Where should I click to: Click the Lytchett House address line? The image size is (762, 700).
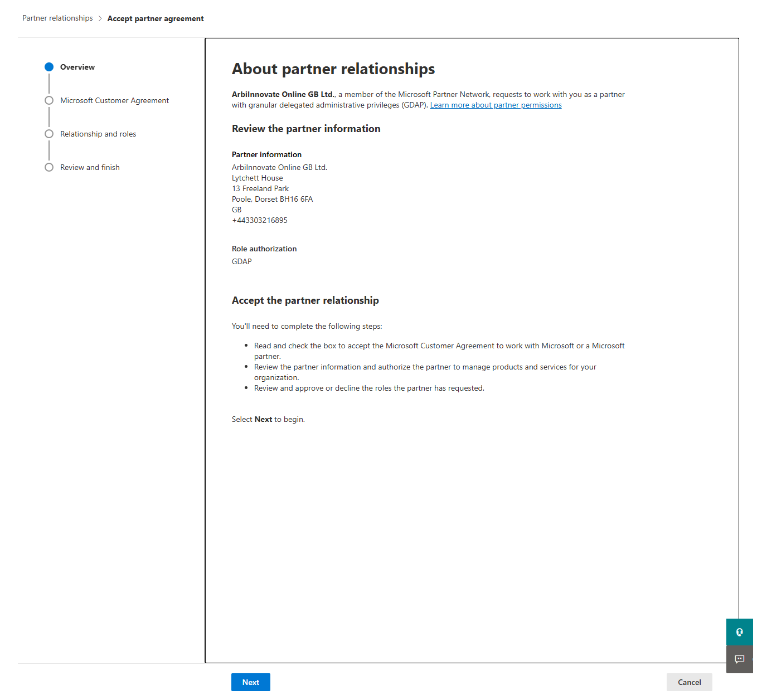pos(258,178)
